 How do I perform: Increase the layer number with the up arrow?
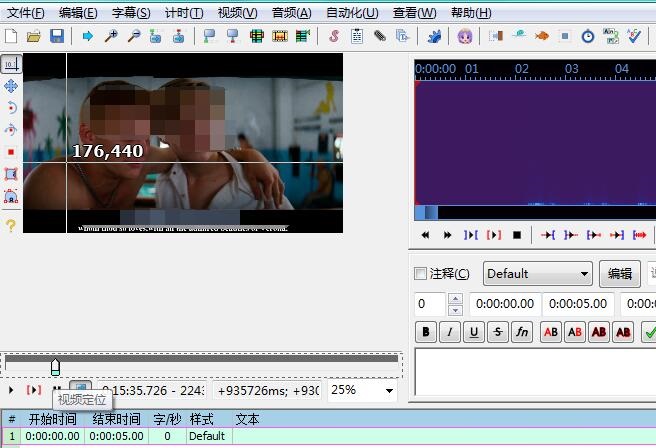pyautogui.click(x=455, y=299)
